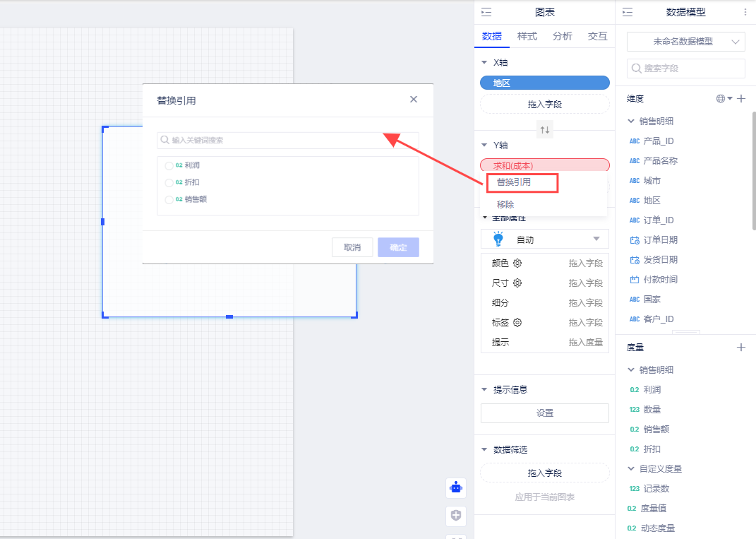The height and width of the screenshot is (539, 756).
Task: Select the 折扣 radio option
Action: [169, 182]
